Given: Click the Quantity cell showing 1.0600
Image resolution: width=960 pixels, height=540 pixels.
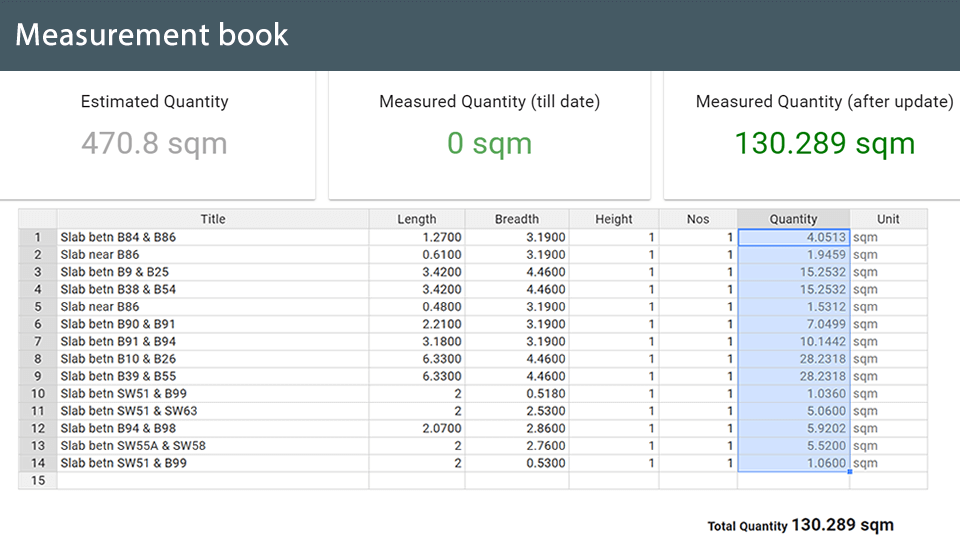Looking at the screenshot, I should 793,463.
